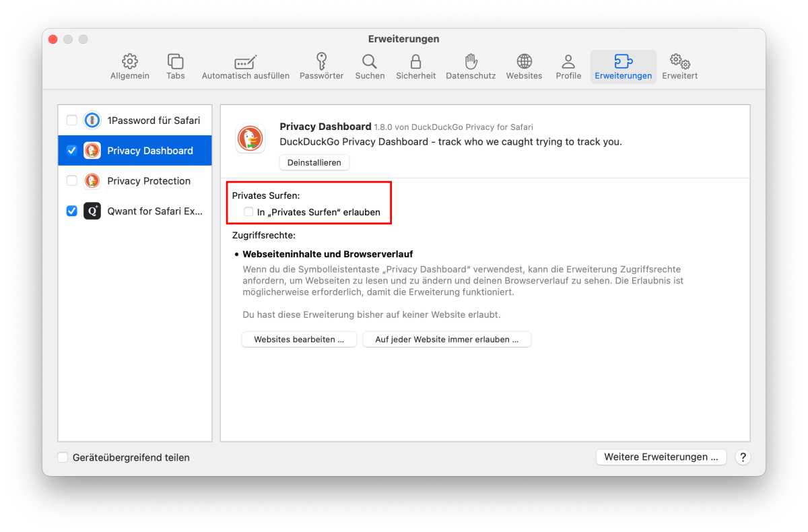Click the Privacy Dashboard list icon
This screenshot has width=808, height=532.
pos(92,151)
